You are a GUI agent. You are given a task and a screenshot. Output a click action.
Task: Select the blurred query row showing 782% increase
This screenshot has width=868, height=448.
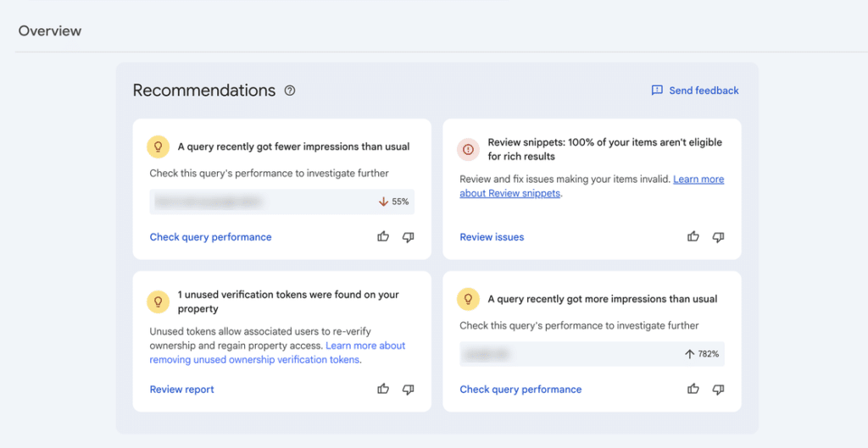[x=592, y=354]
